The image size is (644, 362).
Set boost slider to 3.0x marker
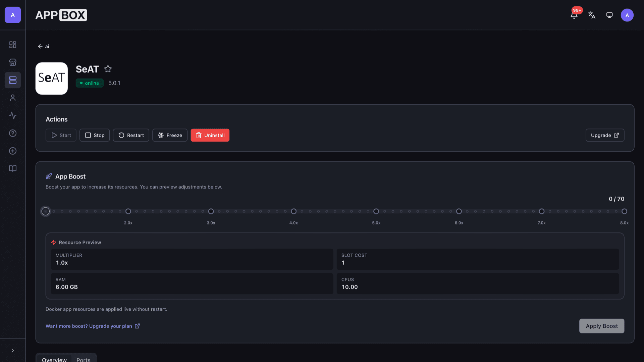pyautogui.click(x=211, y=211)
